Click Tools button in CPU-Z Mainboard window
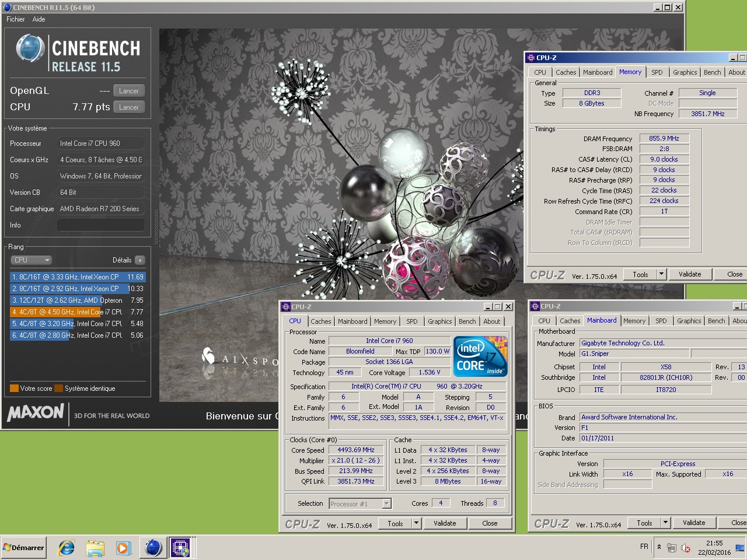 coord(644,523)
